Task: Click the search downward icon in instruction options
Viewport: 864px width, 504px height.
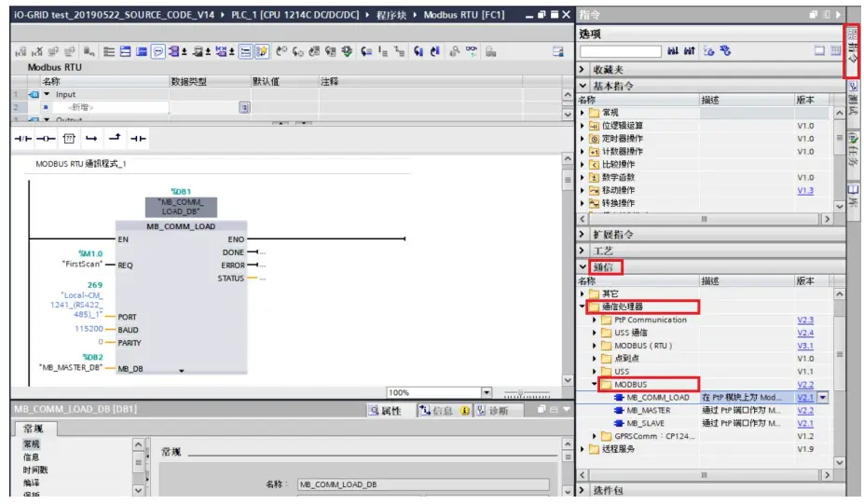Action: 673,50
